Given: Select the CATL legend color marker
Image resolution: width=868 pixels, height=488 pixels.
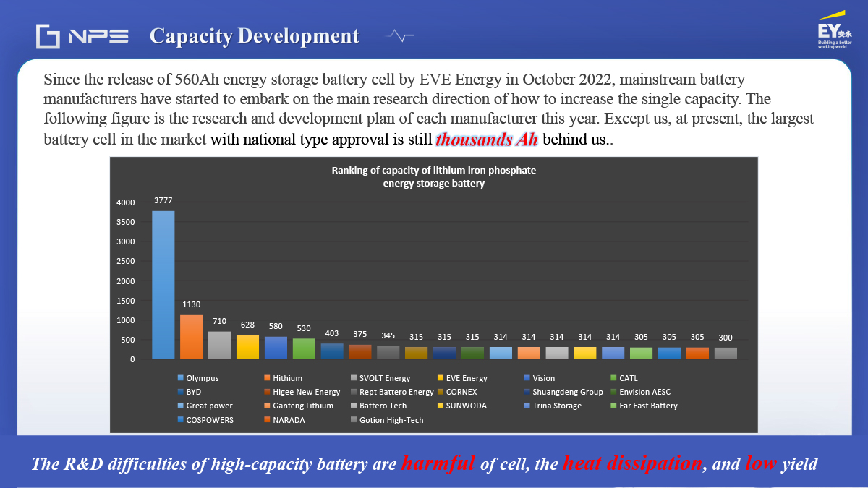Looking at the screenshot, I should 613,378.
